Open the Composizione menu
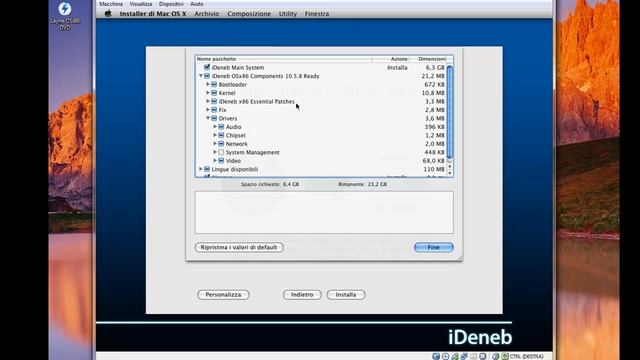 click(x=249, y=13)
